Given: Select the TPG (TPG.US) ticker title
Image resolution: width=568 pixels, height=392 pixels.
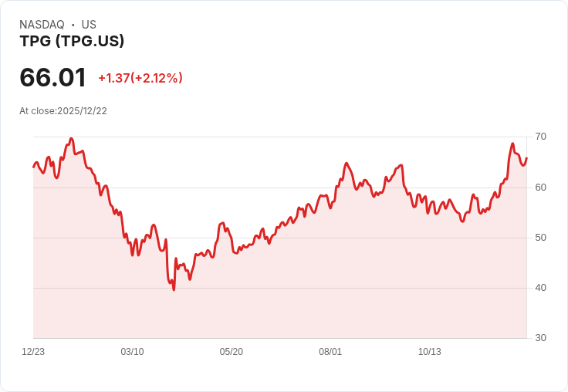Looking at the screenshot, I should (x=72, y=41).
